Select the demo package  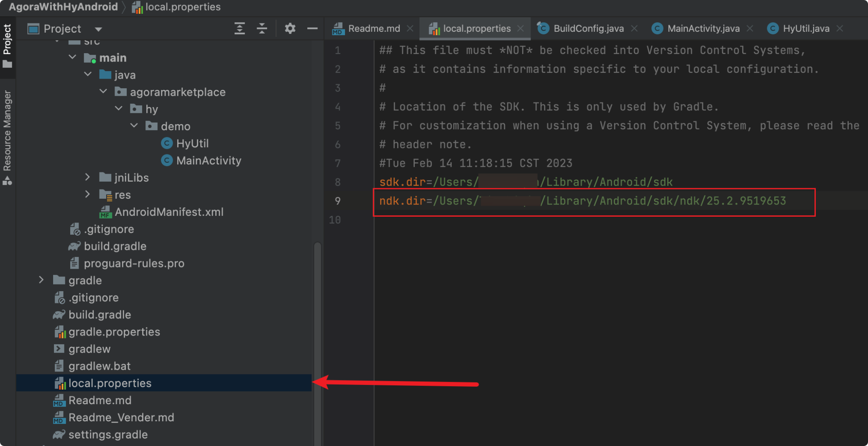click(x=176, y=126)
